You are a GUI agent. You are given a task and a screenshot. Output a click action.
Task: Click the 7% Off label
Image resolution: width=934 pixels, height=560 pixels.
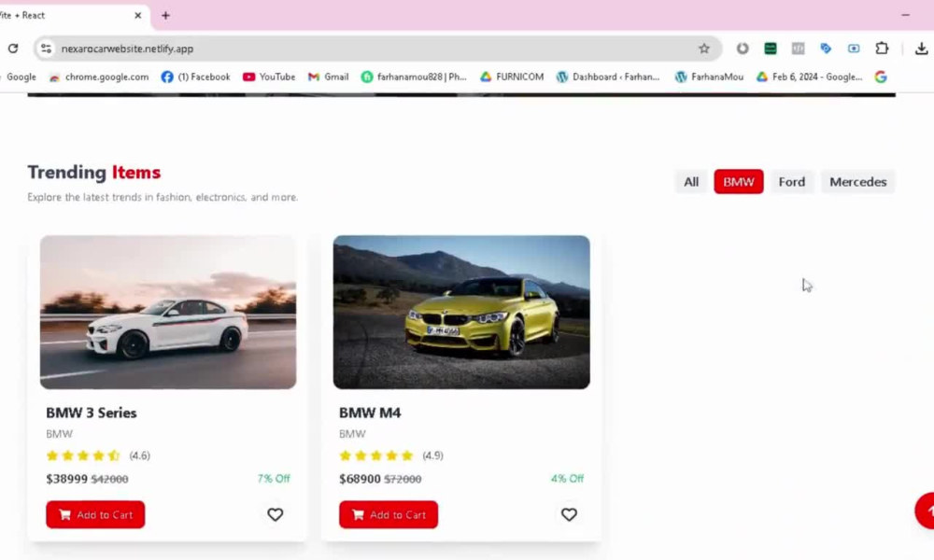point(274,479)
